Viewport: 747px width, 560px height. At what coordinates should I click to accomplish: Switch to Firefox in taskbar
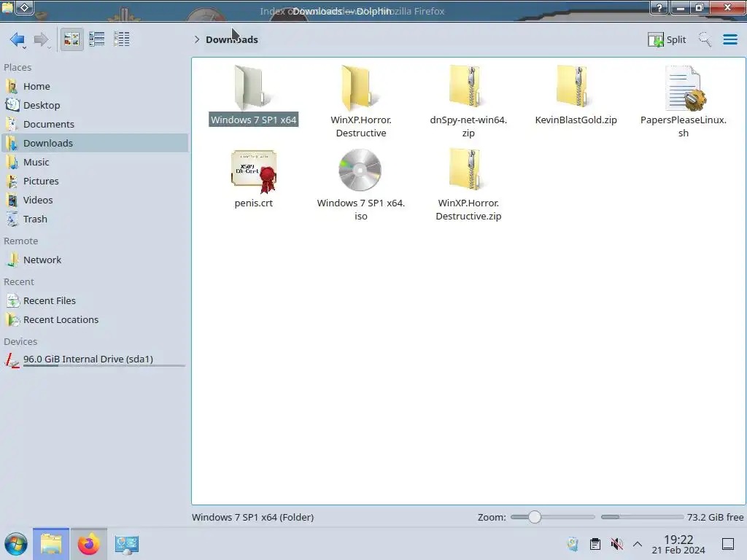(88, 544)
